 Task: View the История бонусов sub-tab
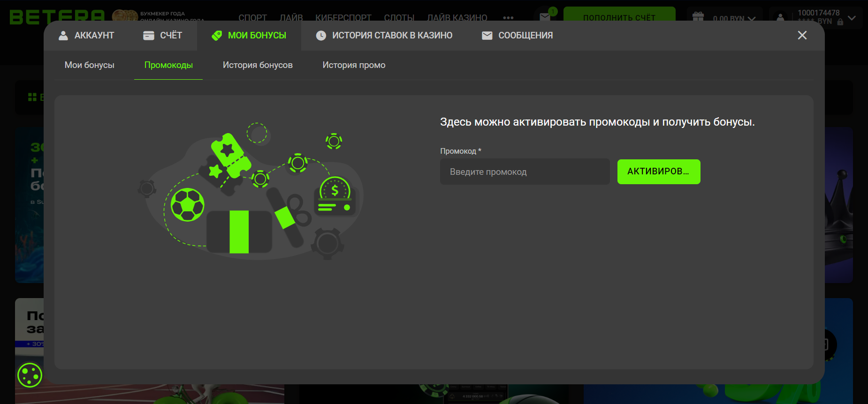tap(258, 65)
